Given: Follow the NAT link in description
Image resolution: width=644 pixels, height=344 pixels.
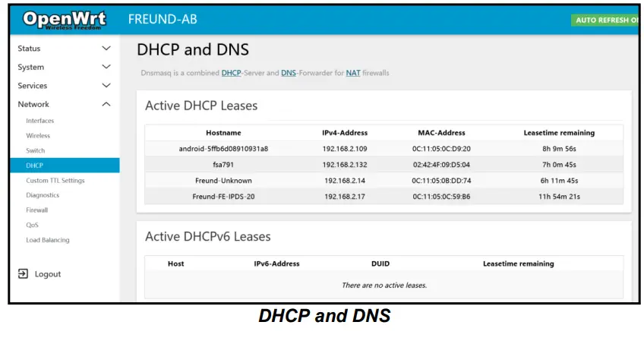Looking at the screenshot, I should [x=353, y=73].
